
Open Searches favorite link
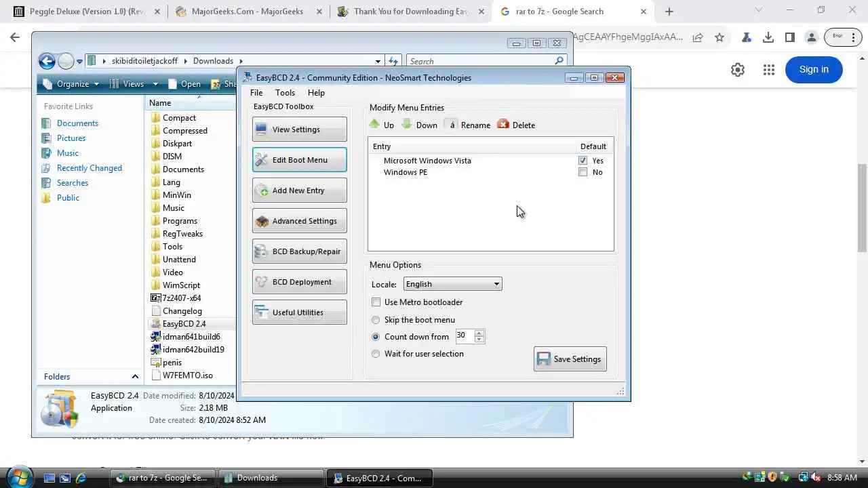(73, 183)
